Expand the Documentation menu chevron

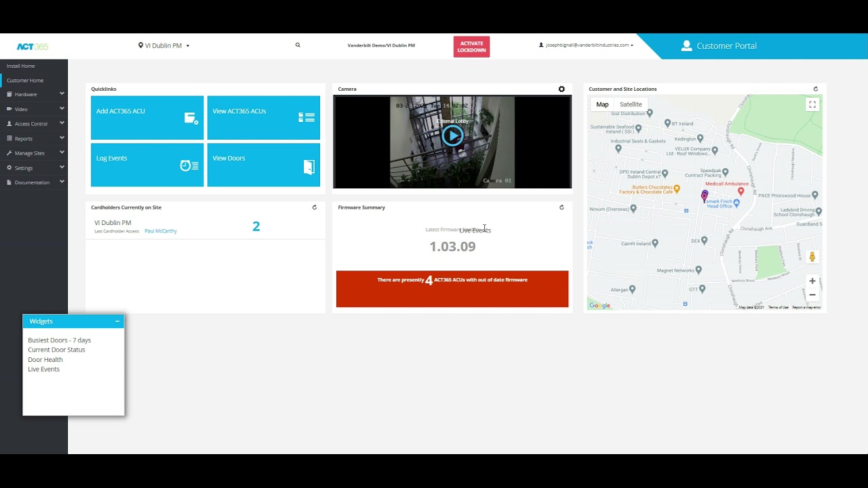pos(62,182)
